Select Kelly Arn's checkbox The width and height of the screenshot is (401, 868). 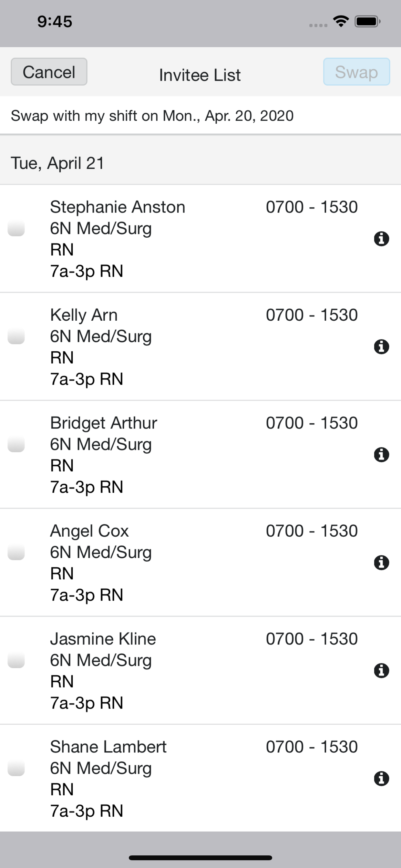click(x=16, y=336)
